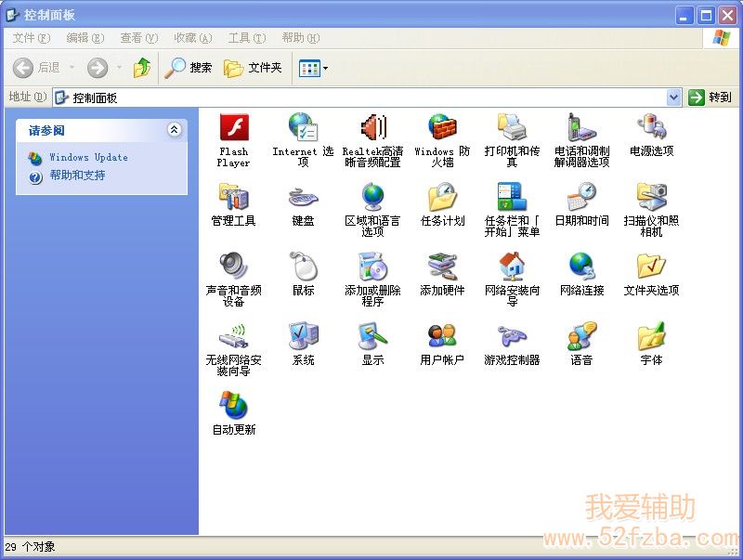Minimize the 控制面板 window
Image resolution: width=743 pixels, height=560 pixels.
coord(684,16)
